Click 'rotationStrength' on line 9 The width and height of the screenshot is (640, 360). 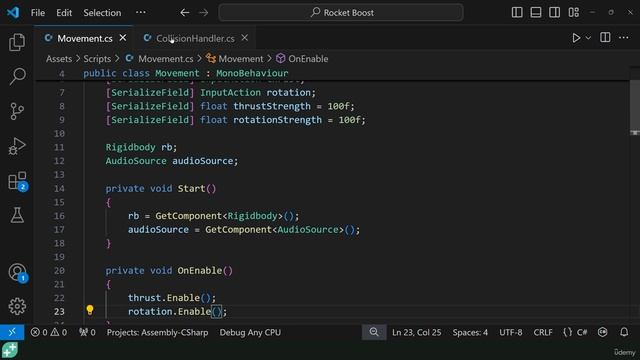pyautogui.click(x=278, y=120)
